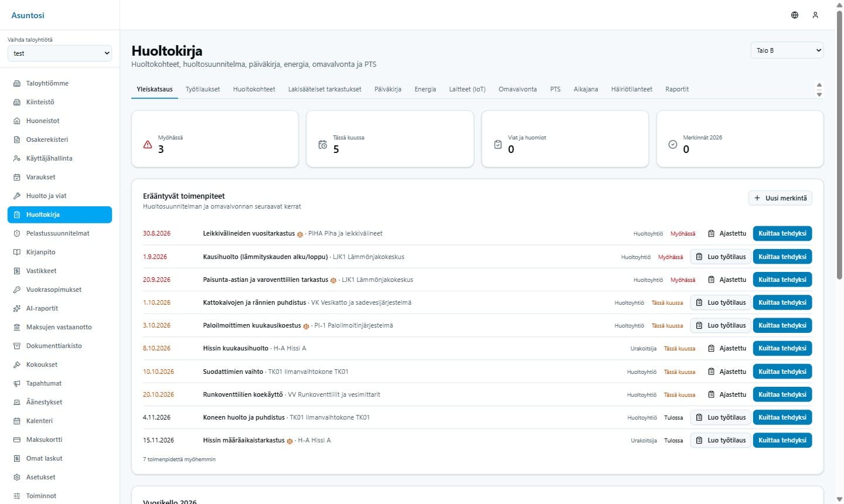Go to the Energia tab

[425, 89]
